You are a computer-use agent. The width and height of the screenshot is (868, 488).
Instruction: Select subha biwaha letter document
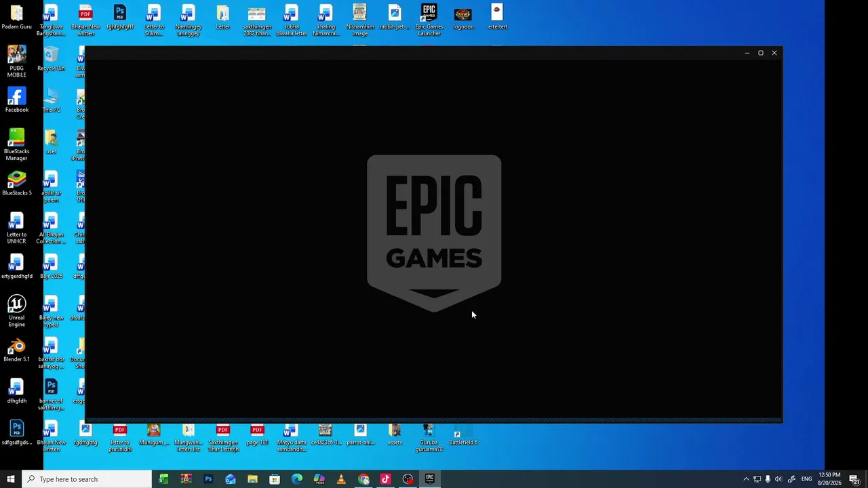[x=292, y=20]
